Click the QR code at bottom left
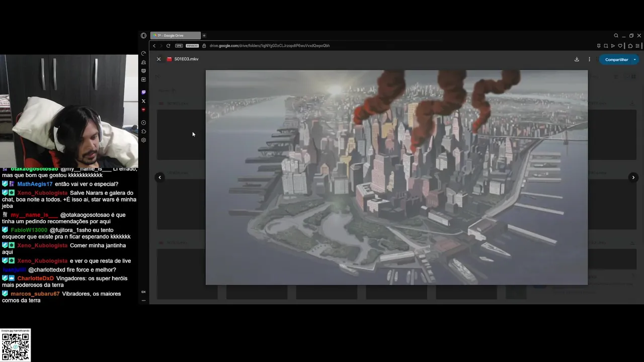This screenshot has width=644, height=362. [15, 346]
